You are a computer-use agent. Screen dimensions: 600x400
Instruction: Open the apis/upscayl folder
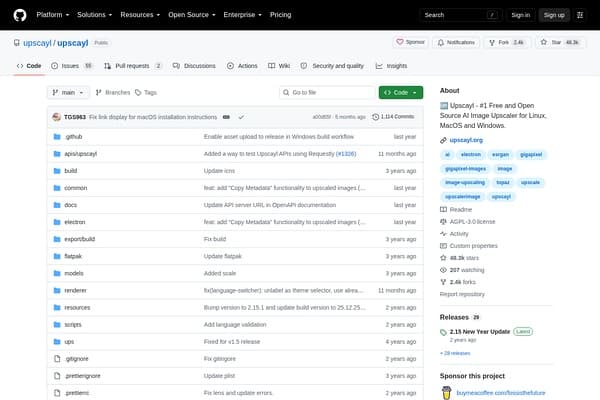80,154
